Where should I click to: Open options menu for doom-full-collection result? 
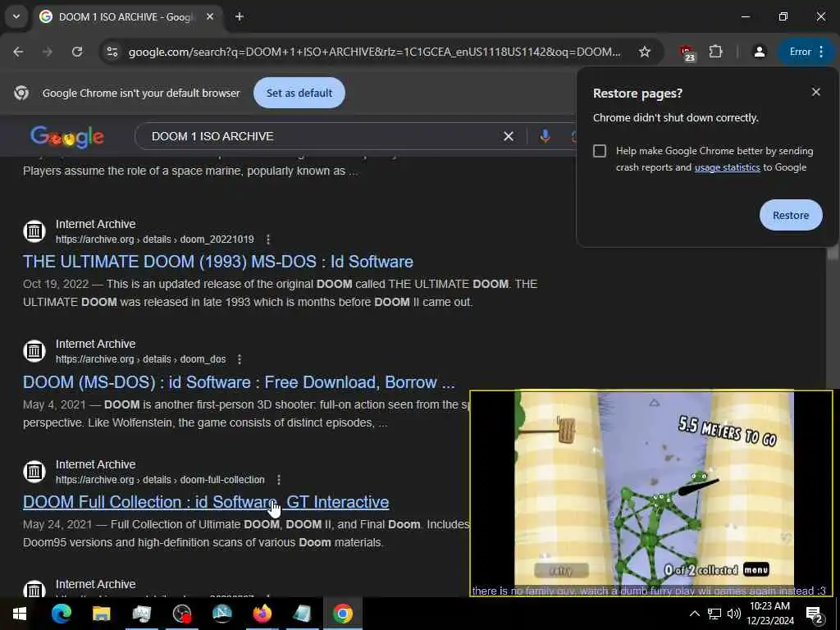point(279,479)
